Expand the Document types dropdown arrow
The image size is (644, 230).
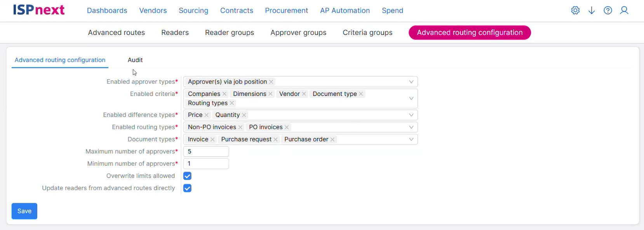tap(411, 139)
